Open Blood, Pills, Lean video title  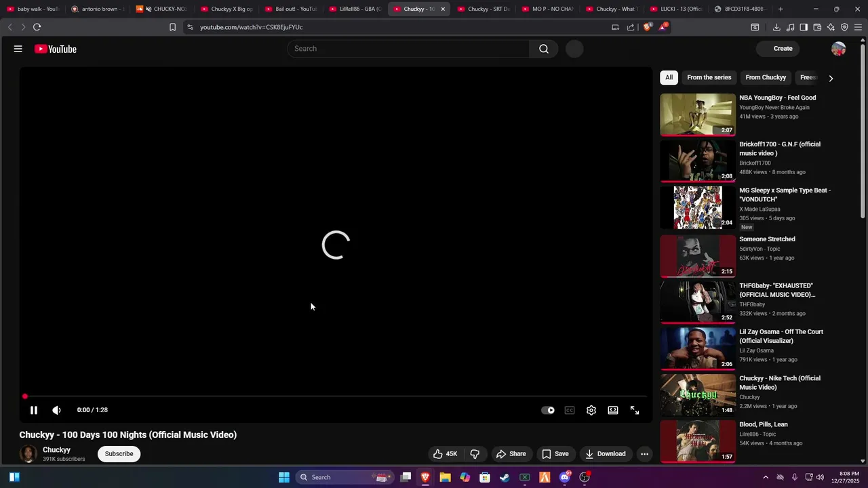[764, 424]
